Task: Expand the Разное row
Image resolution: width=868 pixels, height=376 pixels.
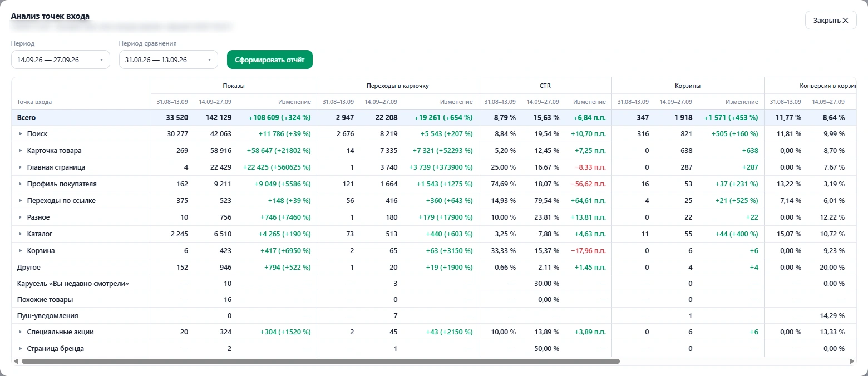Action: coord(21,217)
